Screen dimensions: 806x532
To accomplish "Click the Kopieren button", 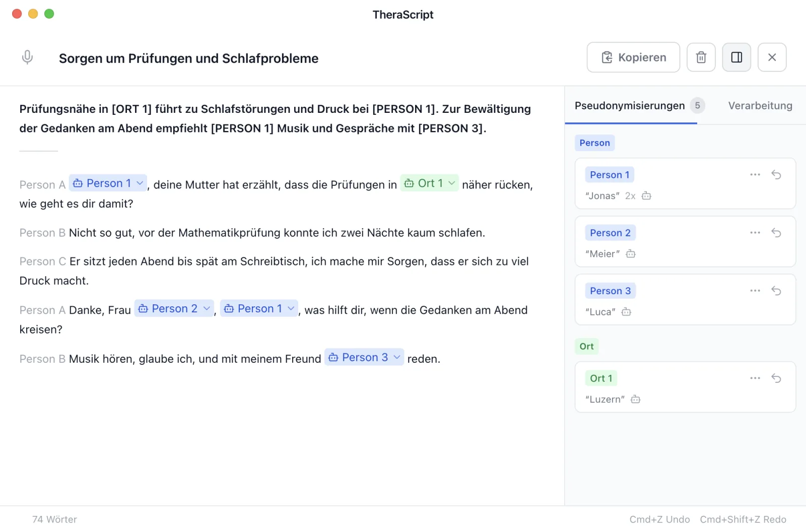I will pyautogui.click(x=633, y=57).
